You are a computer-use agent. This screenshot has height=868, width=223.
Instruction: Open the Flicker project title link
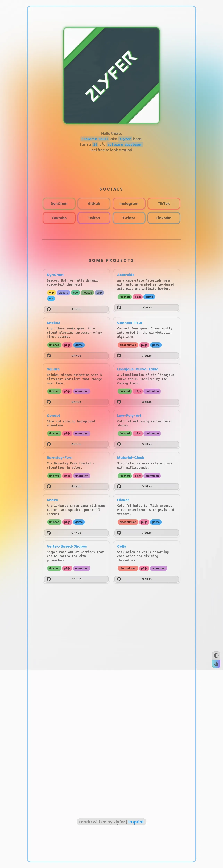coord(123,500)
